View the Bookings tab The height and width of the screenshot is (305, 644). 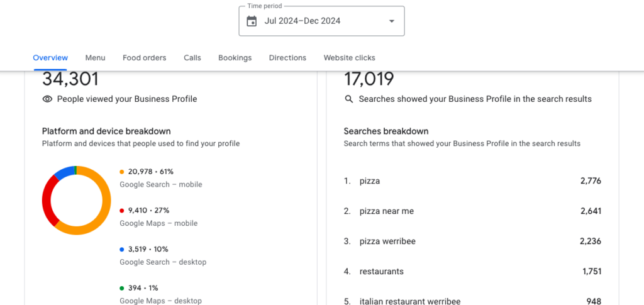coord(235,58)
